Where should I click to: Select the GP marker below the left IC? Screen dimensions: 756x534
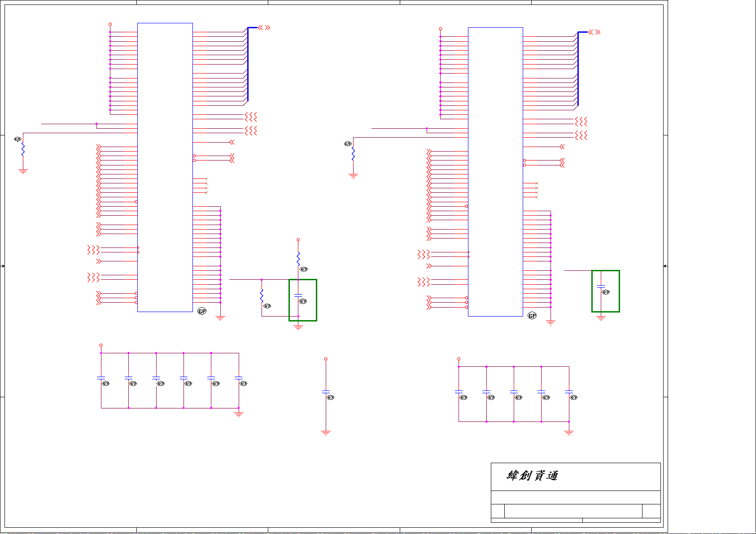tap(202, 311)
